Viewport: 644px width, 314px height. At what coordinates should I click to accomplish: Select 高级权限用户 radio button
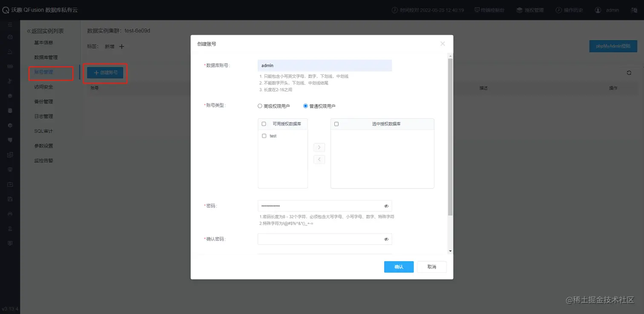[260, 106]
